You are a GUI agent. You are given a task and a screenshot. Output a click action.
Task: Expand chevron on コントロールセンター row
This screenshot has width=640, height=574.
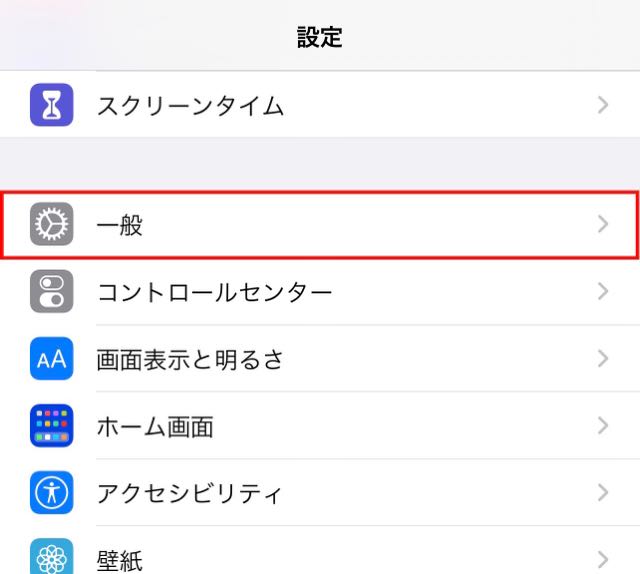click(x=603, y=291)
